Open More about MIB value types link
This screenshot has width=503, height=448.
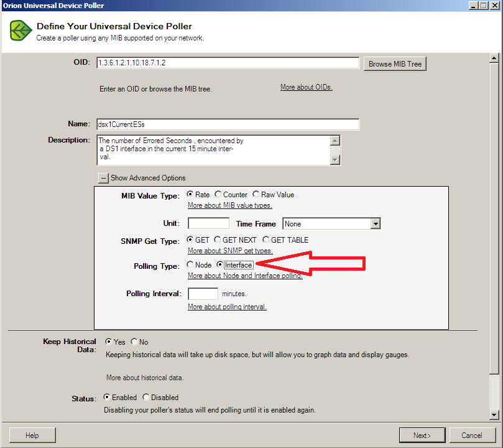(229, 205)
